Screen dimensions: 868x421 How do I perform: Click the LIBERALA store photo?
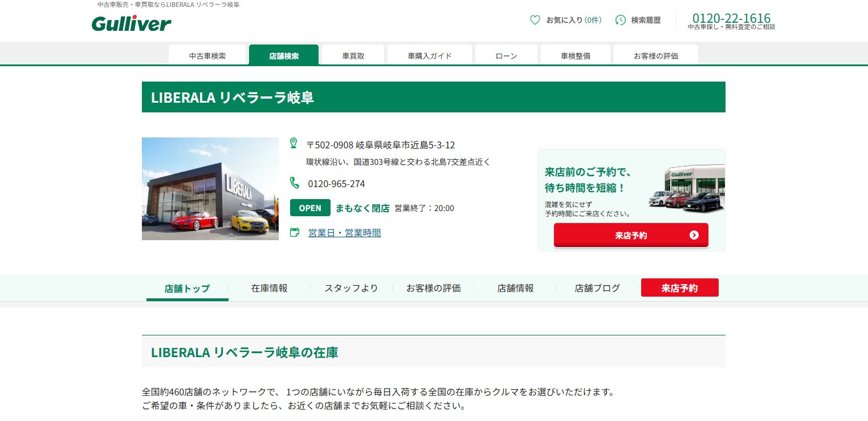click(x=210, y=189)
